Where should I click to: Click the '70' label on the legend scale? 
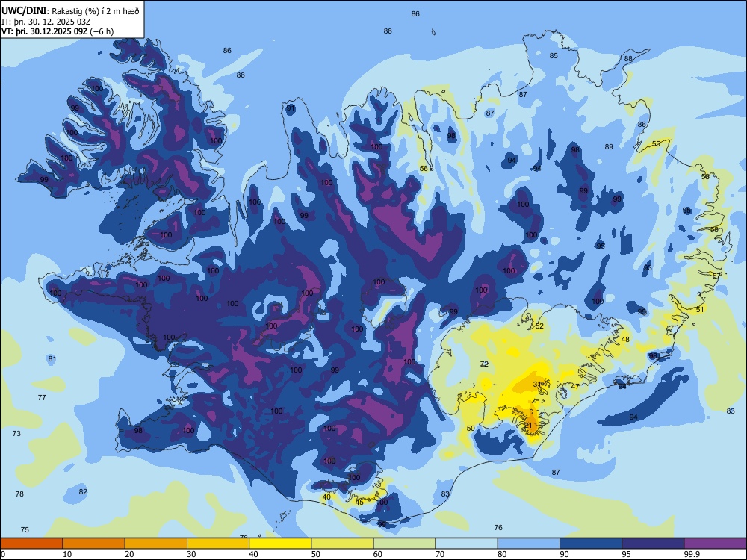(440, 554)
